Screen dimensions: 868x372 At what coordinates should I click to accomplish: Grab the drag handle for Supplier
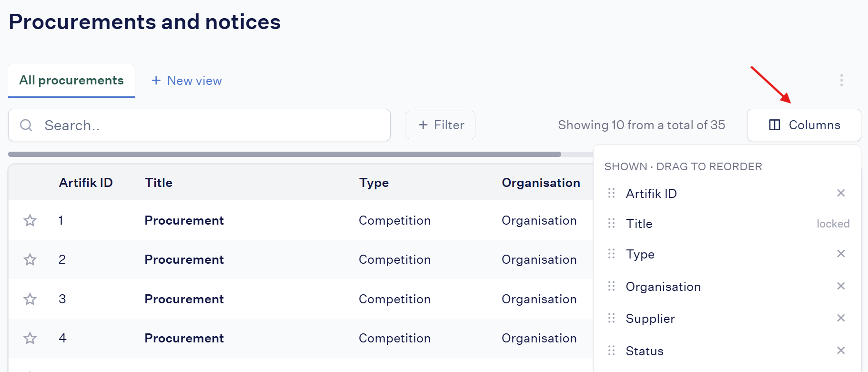point(612,318)
